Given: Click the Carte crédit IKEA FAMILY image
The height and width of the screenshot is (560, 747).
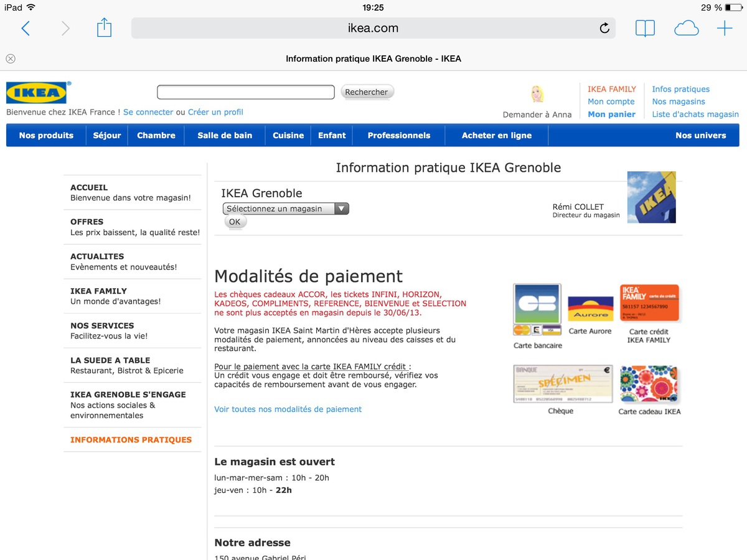Looking at the screenshot, I should (x=649, y=304).
